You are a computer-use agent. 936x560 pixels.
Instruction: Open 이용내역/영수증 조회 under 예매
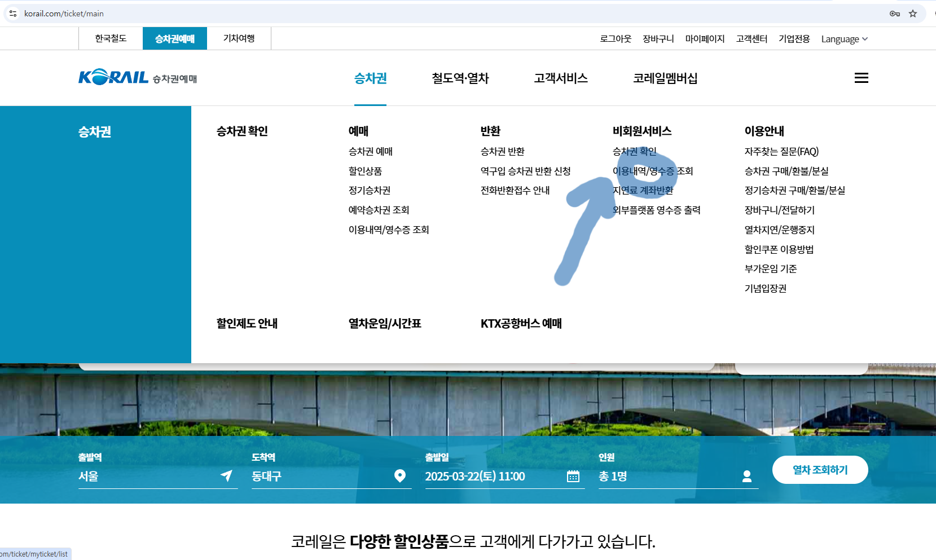389,230
